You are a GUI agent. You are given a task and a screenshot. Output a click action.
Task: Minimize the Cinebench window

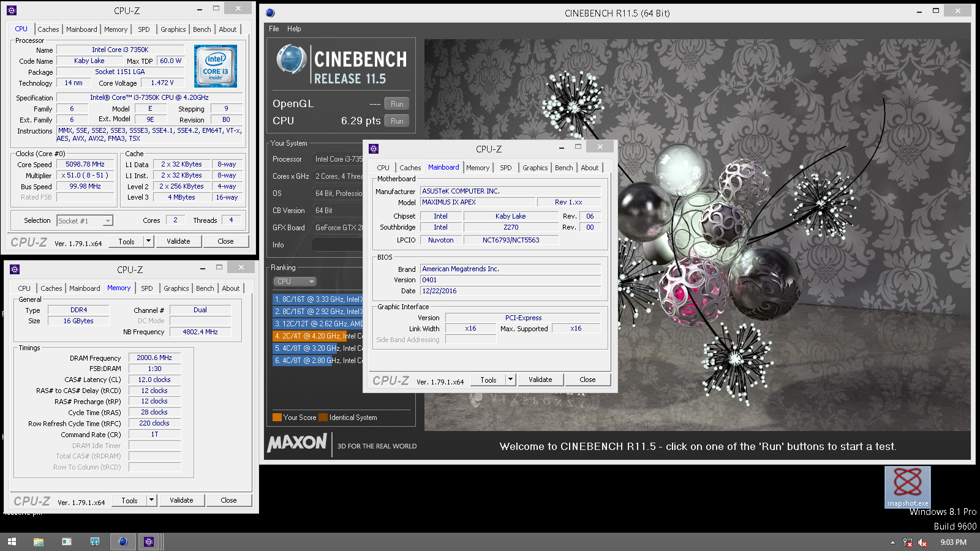click(919, 12)
